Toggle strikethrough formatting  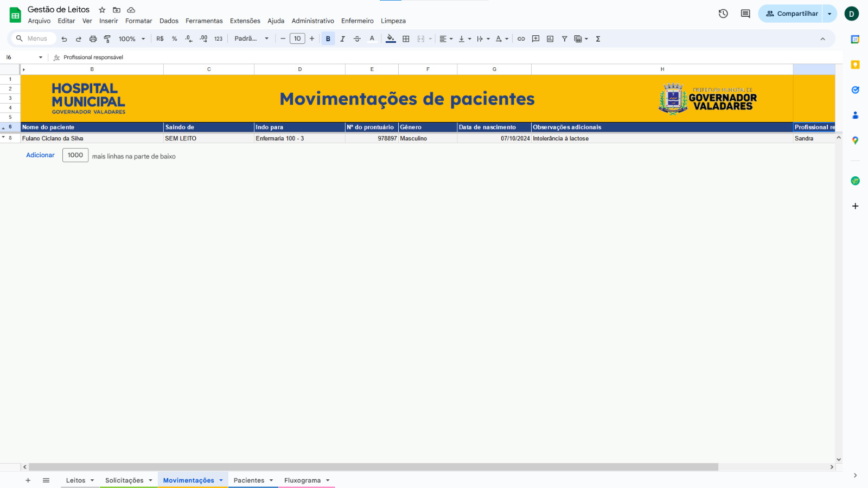(x=357, y=39)
